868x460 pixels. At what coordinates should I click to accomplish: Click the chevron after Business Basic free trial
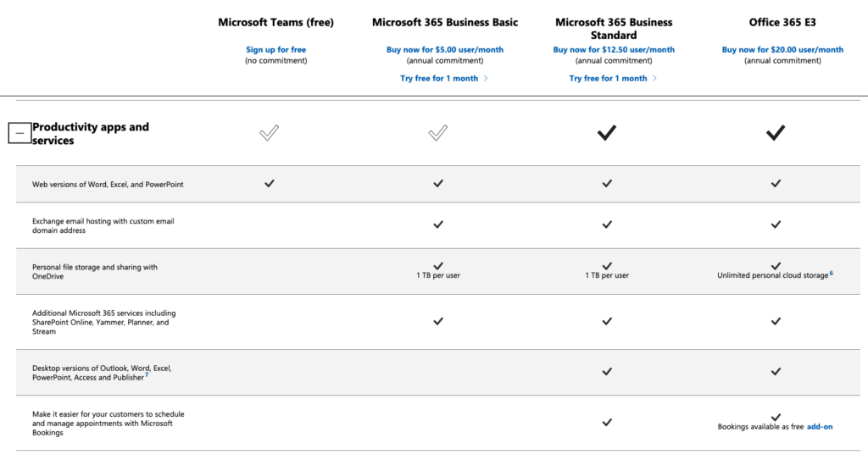click(x=486, y=78)
